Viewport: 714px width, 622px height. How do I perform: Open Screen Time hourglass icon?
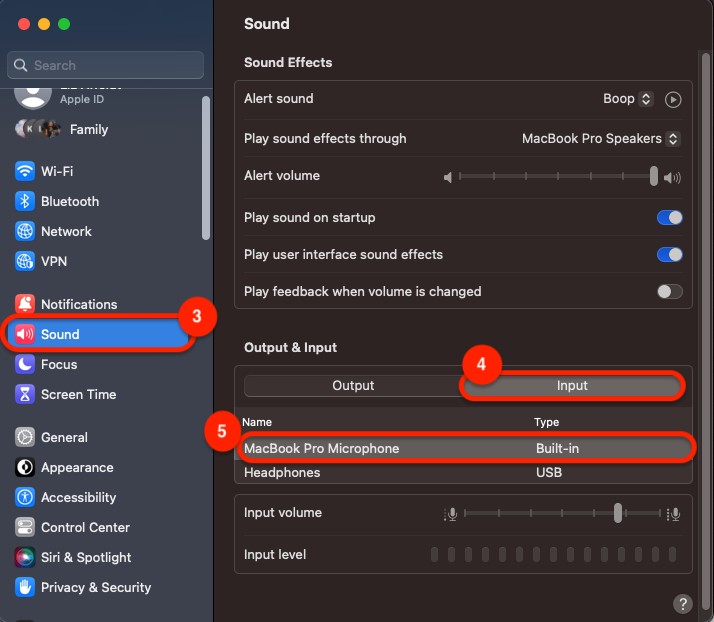click(25, 394)
